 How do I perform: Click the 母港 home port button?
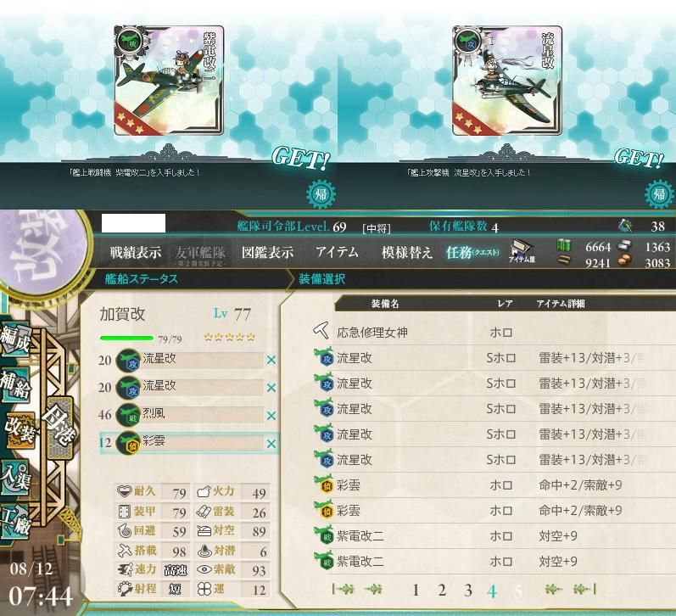[x=59, y=427]
